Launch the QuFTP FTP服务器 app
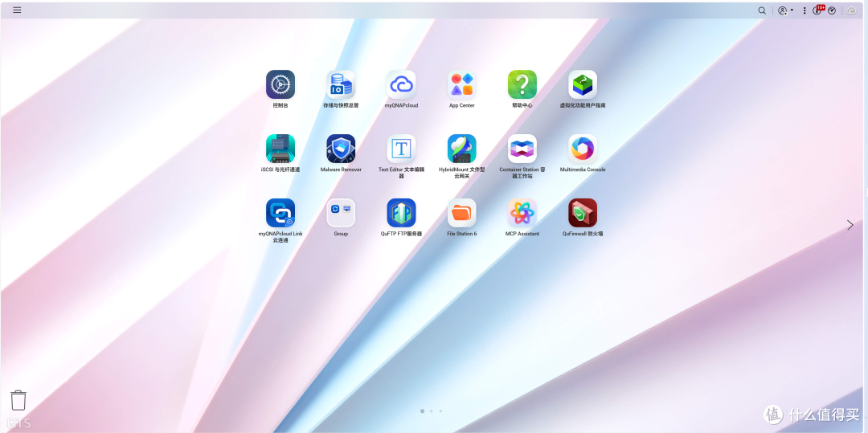This screenshot has height=433, width=868. tap(401, 213)
